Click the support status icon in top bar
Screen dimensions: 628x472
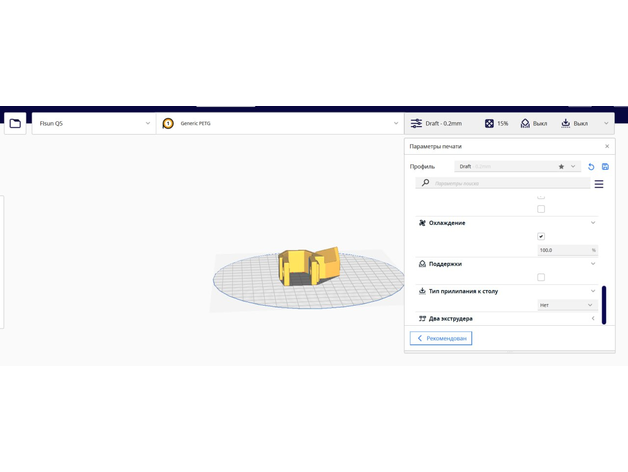point(525,123)
